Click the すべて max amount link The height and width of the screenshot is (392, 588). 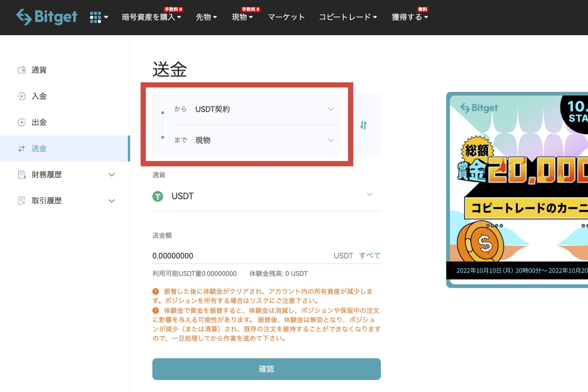tap(370, 256)
